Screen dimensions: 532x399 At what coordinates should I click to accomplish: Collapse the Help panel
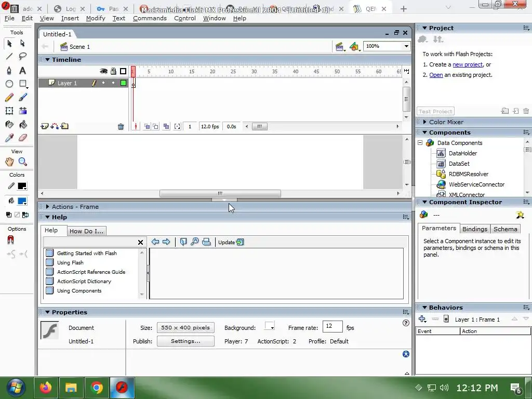(x=47, y=217)
